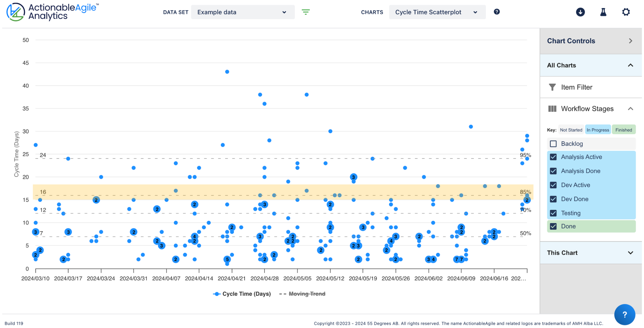
Task: Collapse the Workflow Stages section
Action: tap(630, 108)
